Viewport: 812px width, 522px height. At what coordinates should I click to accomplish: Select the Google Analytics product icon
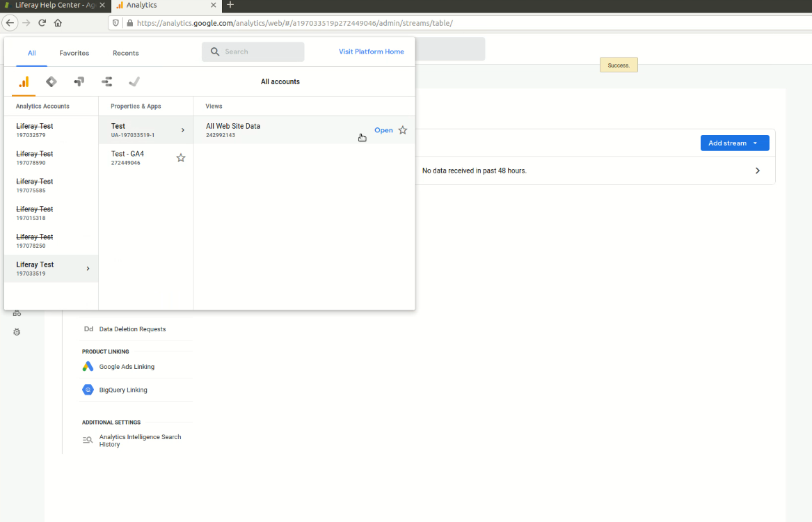coord(24,82)
